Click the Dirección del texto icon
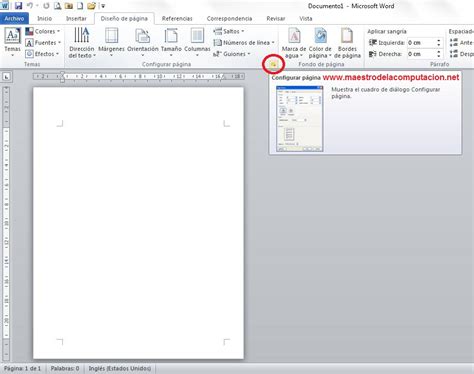Image resolution: width=474 pixels, height=374 pixels. click(82, 35)
